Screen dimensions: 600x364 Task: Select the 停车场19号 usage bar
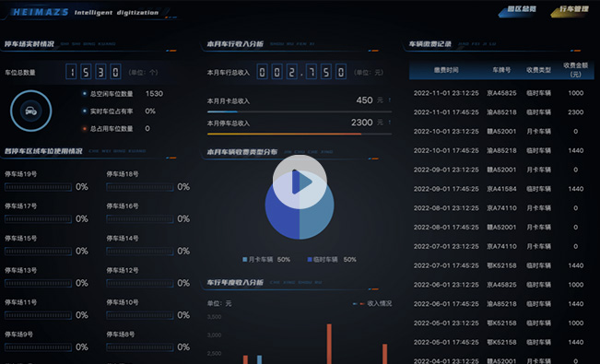[x=38, y=187]
